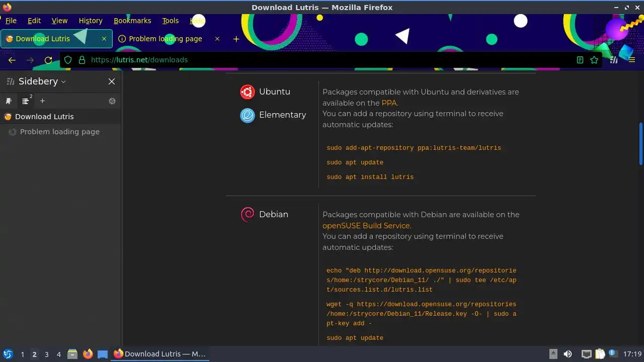
Task: Close the Sidebery sidebar panel
Action: point(112,81)
